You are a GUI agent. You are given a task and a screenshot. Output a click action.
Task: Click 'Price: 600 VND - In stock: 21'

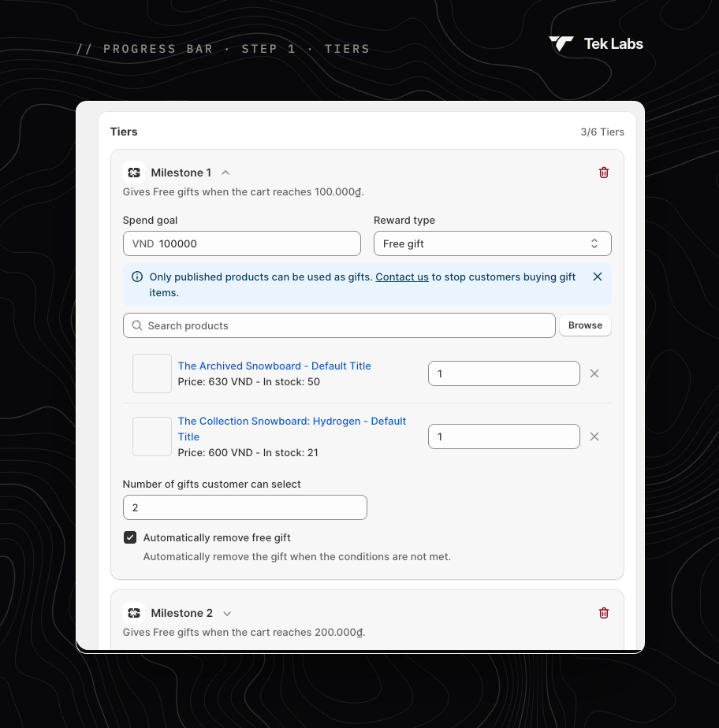248,453
